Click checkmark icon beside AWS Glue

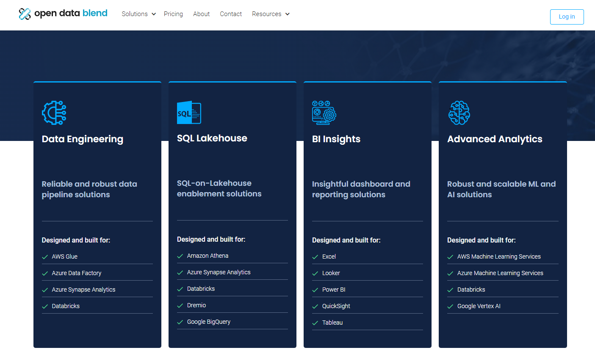coord(45,257)
